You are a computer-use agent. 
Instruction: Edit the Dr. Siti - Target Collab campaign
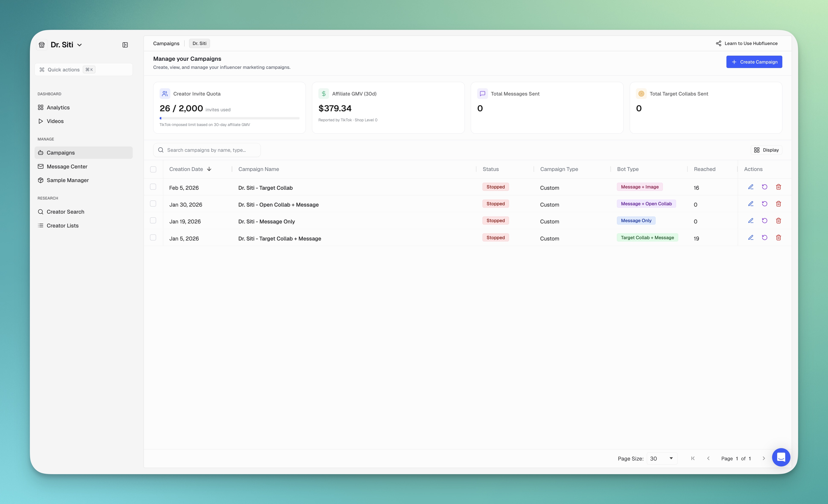pyautogui.click(x=751, y=187)
